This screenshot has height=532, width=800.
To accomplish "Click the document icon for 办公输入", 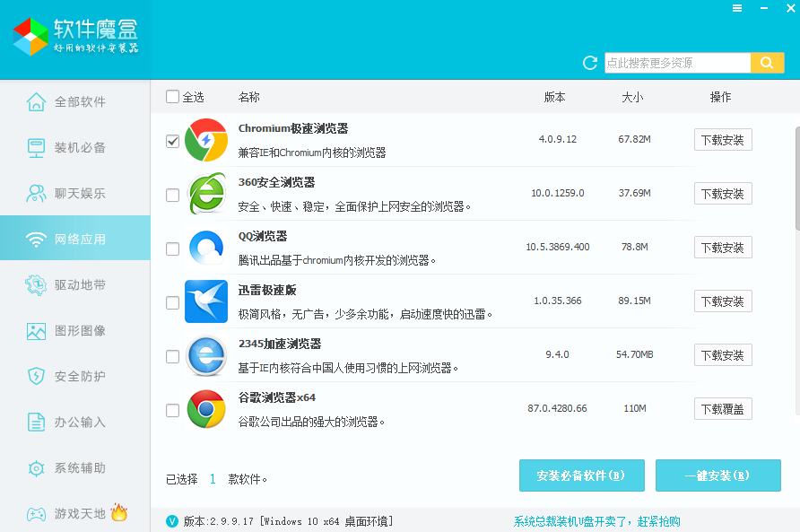I will [36, 423].
